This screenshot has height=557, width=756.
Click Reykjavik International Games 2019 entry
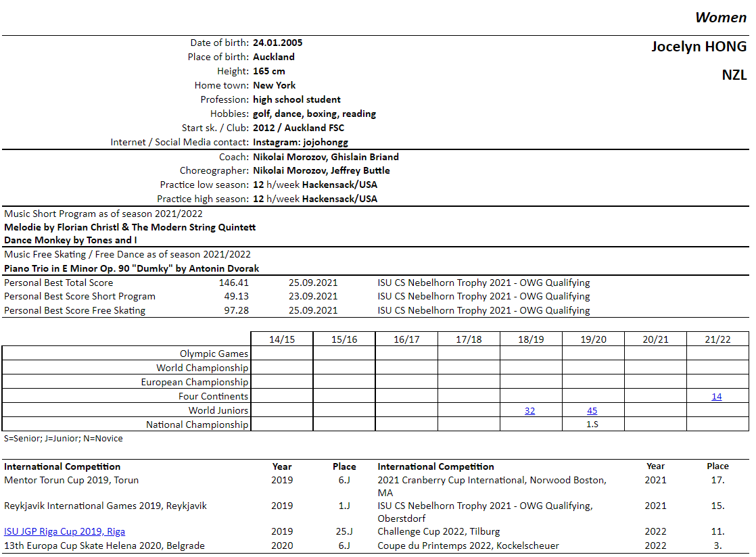click(105, 506)
